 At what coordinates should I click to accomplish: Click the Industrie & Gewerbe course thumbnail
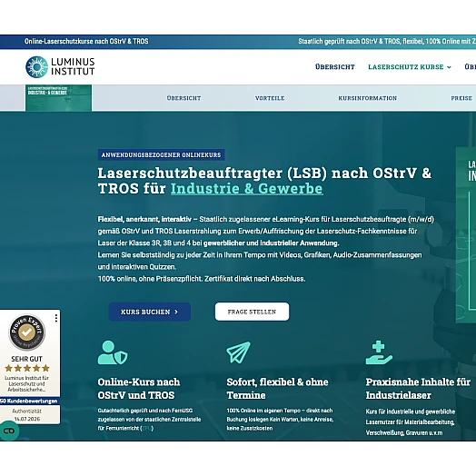tap(58, 98)
